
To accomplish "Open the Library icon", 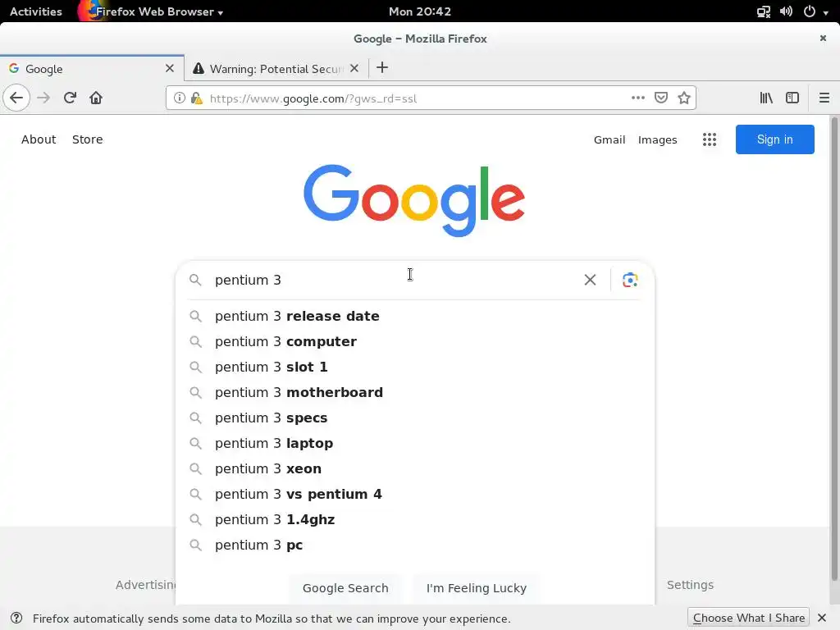I will 766,98.
